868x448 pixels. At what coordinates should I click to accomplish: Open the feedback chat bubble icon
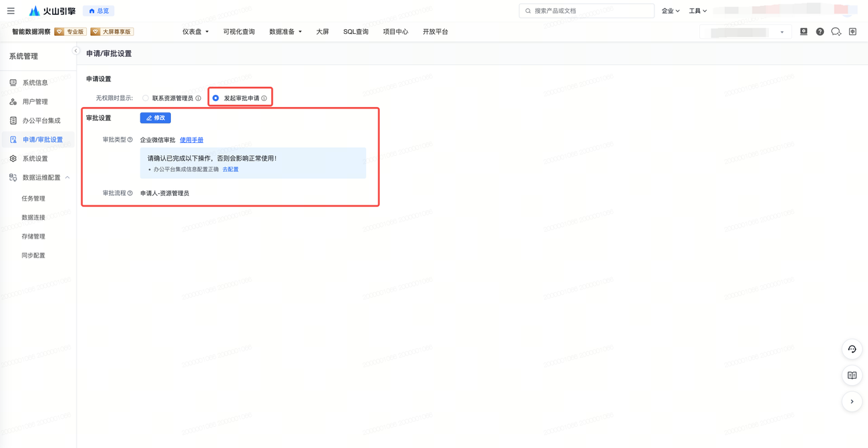click(836, 32)
